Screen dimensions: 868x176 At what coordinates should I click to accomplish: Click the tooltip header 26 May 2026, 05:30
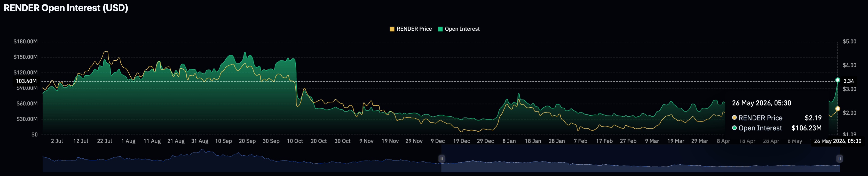(762, 103)
